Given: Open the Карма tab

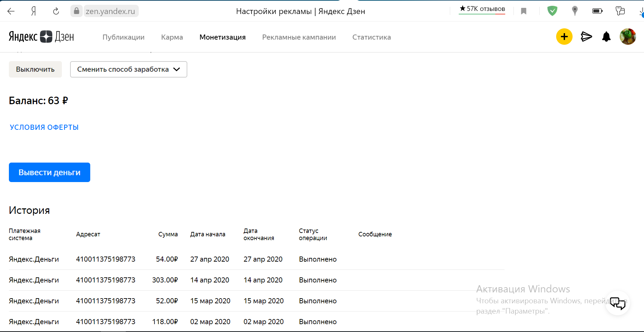Looking at the screenshot, I should point(172,37).
